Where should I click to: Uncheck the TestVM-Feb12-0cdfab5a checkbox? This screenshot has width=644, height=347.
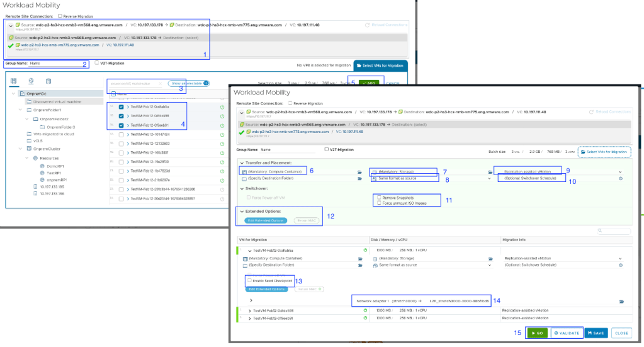(121, 107)
